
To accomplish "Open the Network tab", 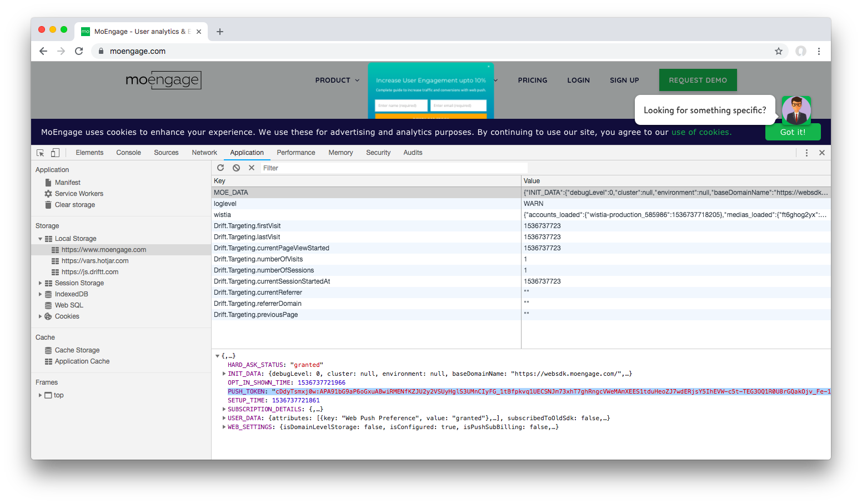I will pyautogui.click(x=204, y=153).
